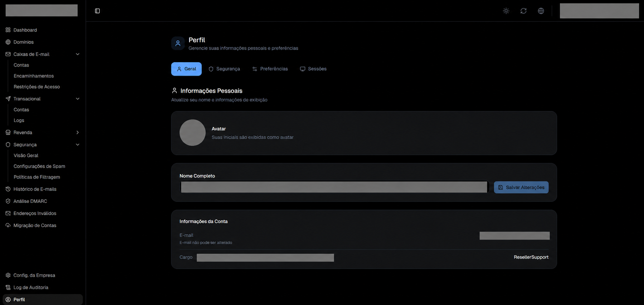
Task: Click the Salvar Alterações button
Action: coord(521,187)
